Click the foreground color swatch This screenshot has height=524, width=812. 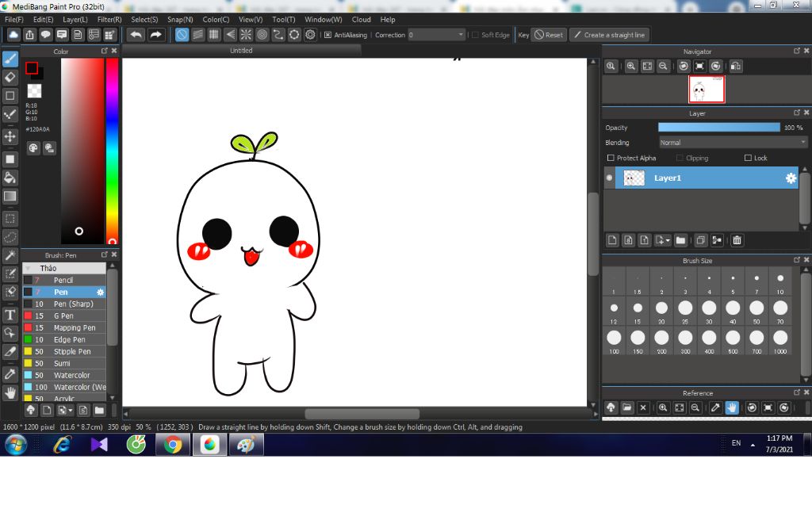click(x=32, y=68)
